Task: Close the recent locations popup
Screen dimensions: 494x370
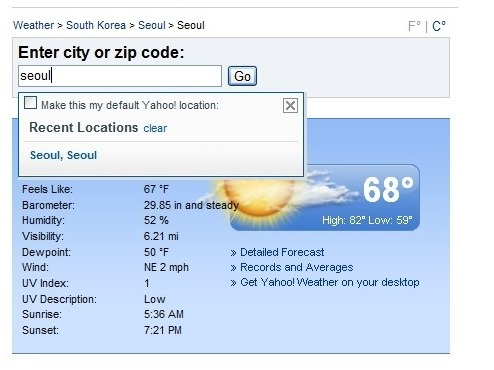Action: [x=290, y=106]
